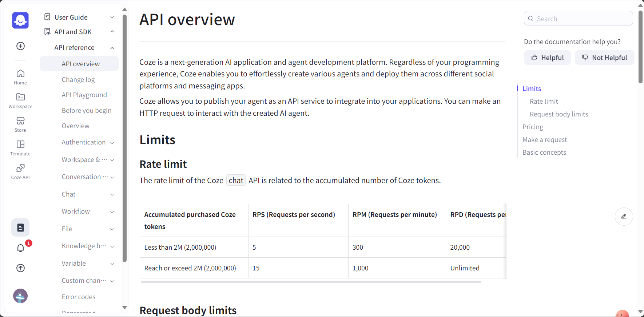The image size is (644, 317).
Task: Jump to Pricing section link
Action: [533, 127]
